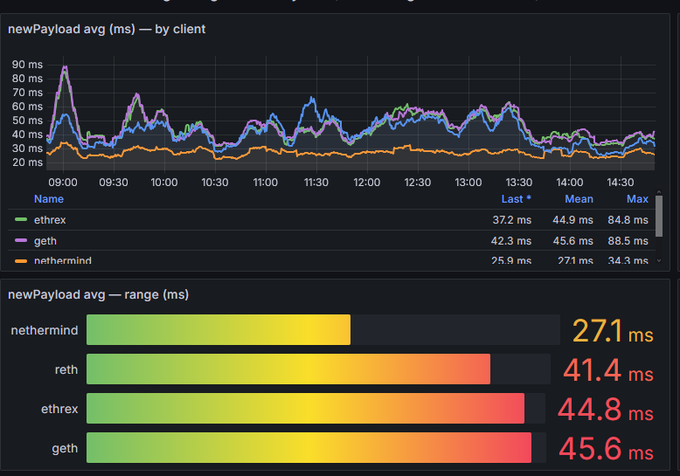Click the geth gauge label
The height and width of the screenshot is (476, 680).
coord(65,448)
